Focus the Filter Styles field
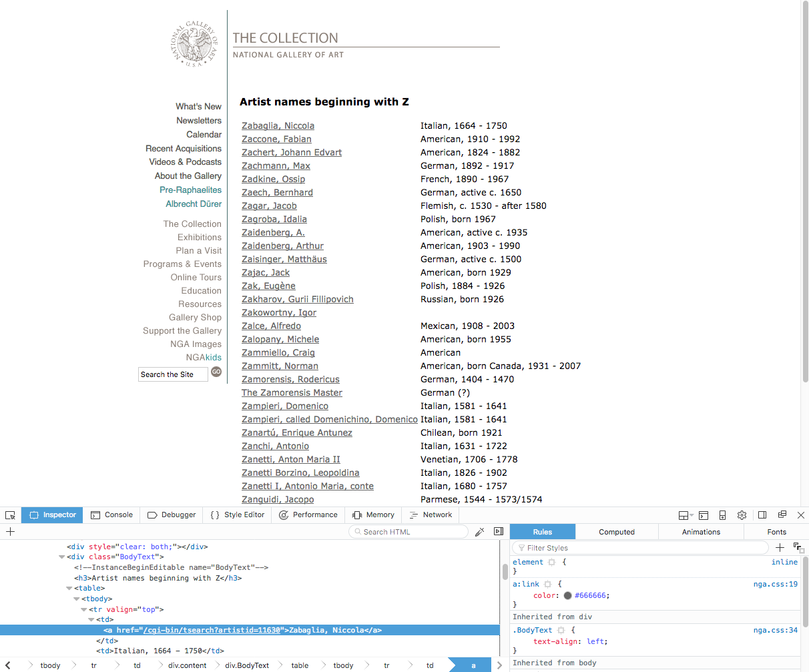This screenshot has width=809, height=672. click(x=641, y=548)
